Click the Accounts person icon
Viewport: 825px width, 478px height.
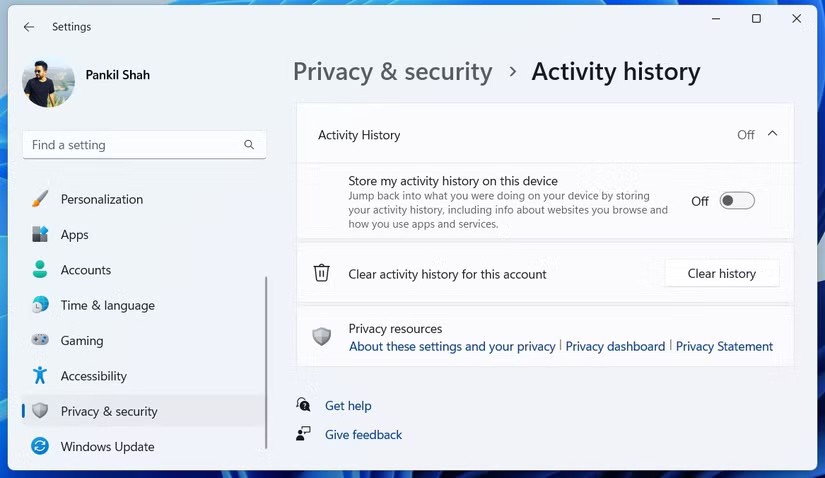pyautogui.click(x=40, y=270)
